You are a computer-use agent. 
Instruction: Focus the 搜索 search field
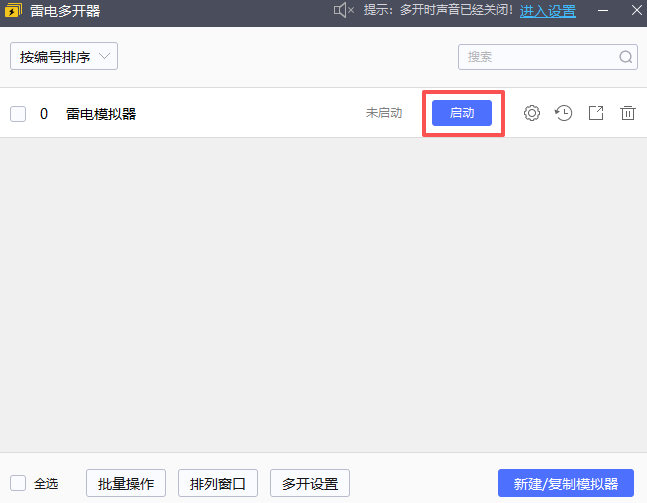[x=548, y=57]
